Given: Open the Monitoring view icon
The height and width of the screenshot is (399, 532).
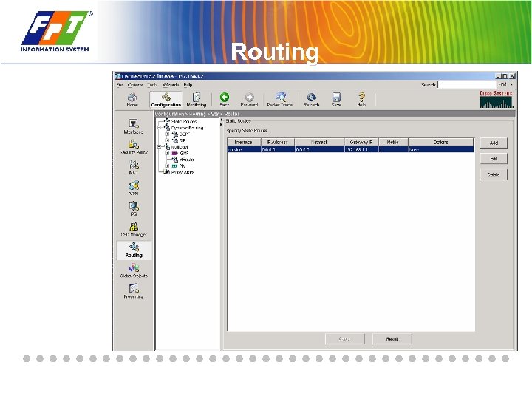Looking at the screenshot, I should (197, 100).
